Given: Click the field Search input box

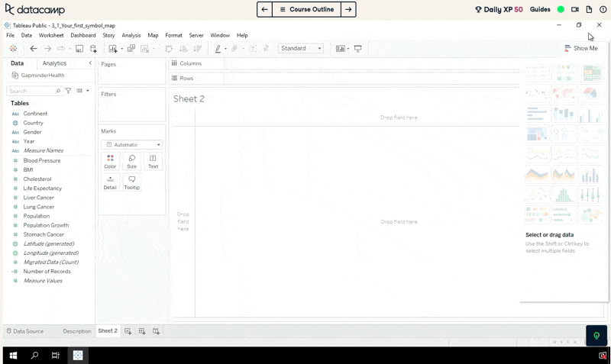Looking at the screenshot, I should (x=34, y=91).
